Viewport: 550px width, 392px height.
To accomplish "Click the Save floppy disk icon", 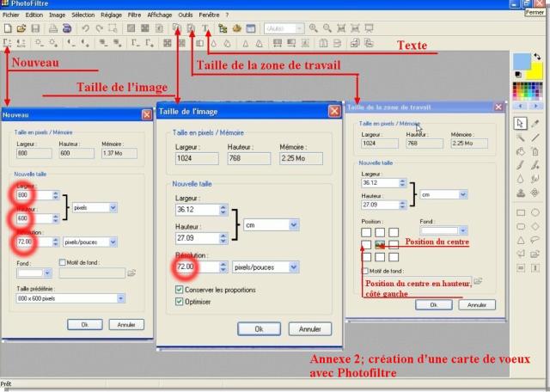I will point(35,28).
